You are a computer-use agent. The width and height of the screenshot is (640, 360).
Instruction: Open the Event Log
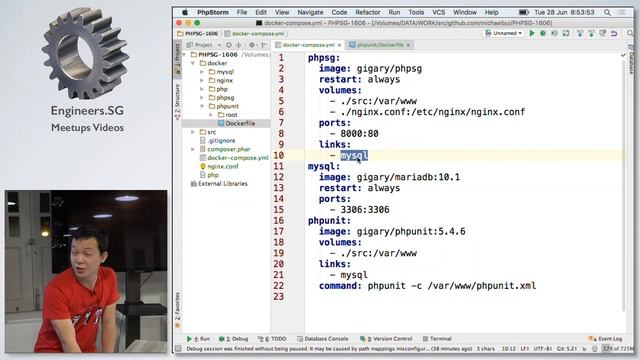coord(605,339)
